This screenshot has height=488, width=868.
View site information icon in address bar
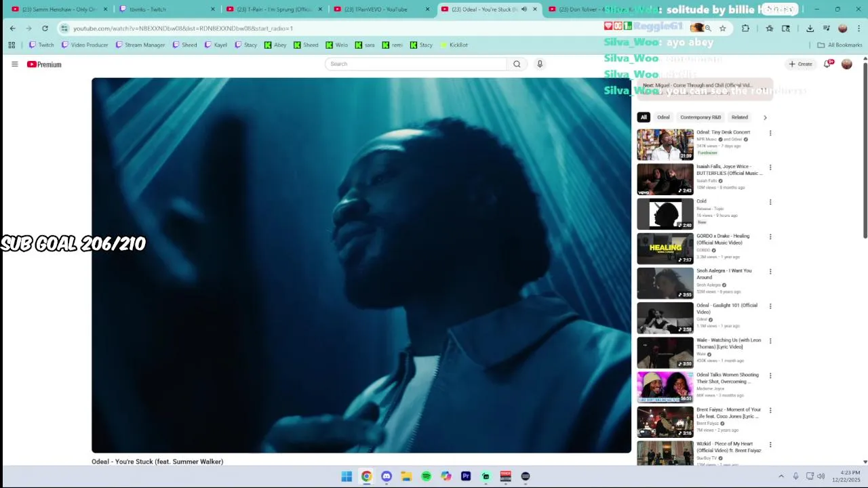(64, 28)
